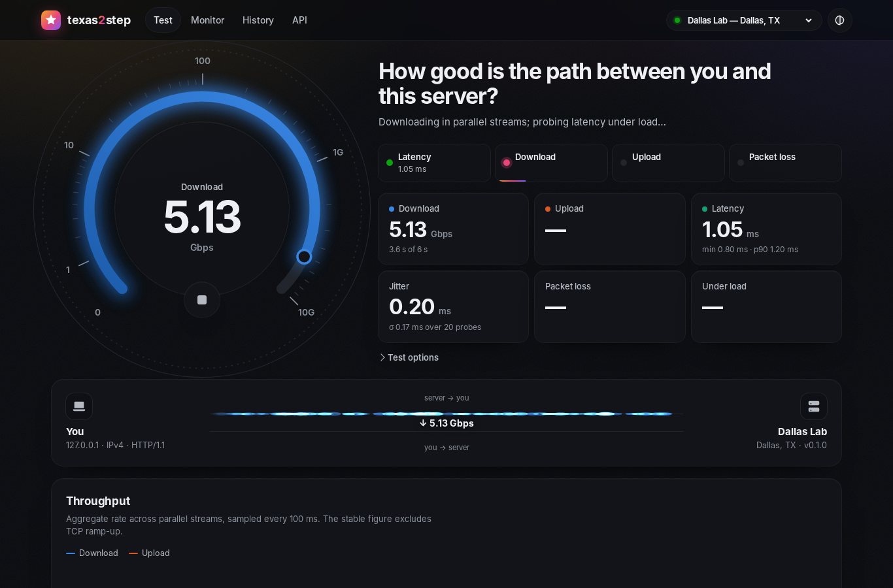Click the Jitter 0.20 ms card

point(453,306)
